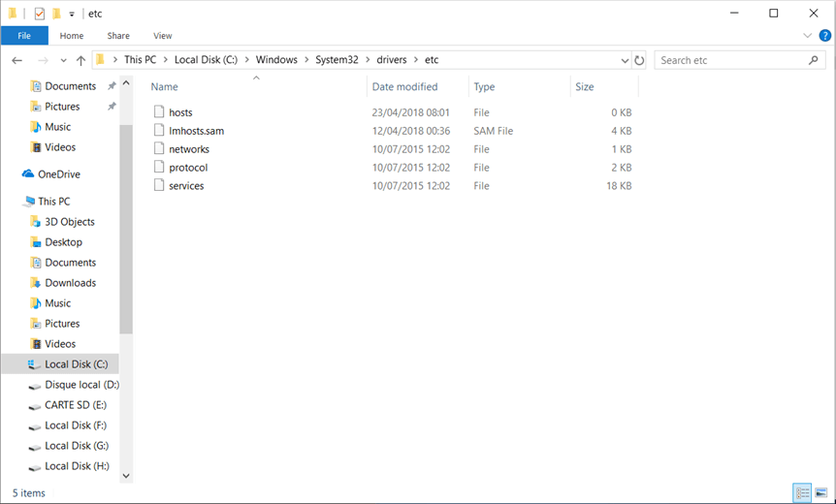Select the hosts file
The height and width of the screenshot is (504, 836).
coord(180,112)
